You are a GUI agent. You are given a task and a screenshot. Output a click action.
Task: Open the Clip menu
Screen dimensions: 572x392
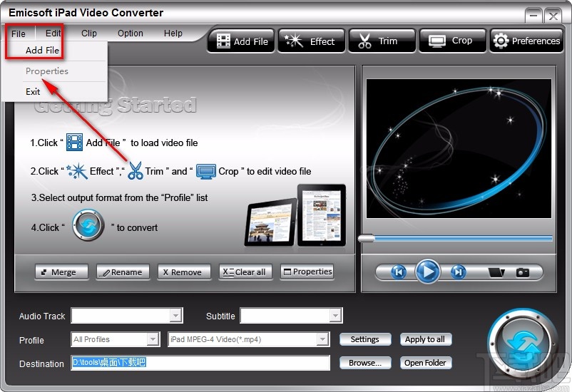(89, 33)
